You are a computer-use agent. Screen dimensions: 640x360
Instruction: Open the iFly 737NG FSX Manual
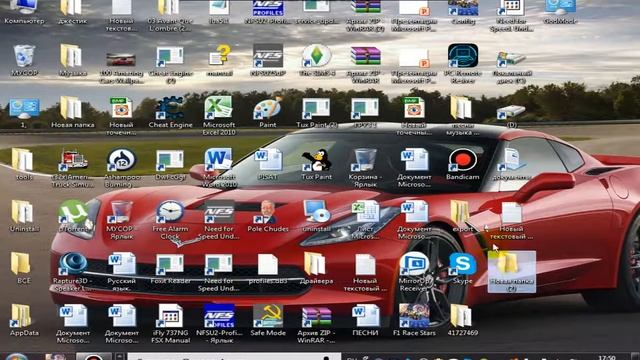(170, 323)
